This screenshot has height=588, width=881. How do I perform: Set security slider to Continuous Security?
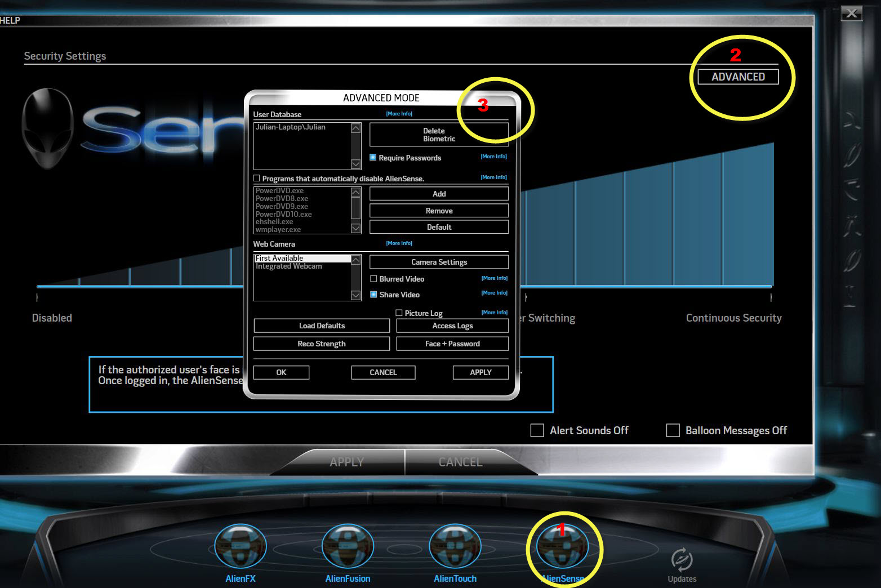[x=733, y=318]
